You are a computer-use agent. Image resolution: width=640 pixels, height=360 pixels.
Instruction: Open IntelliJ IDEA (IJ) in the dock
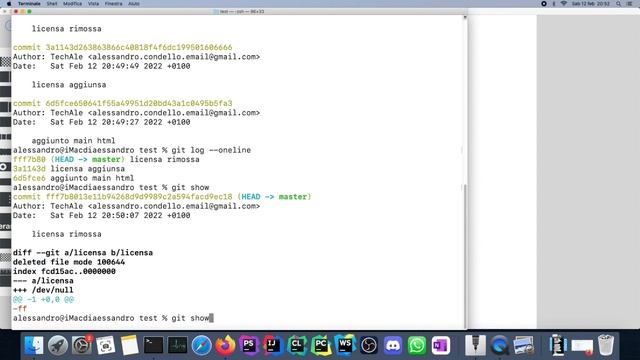(x=273, y=345)
